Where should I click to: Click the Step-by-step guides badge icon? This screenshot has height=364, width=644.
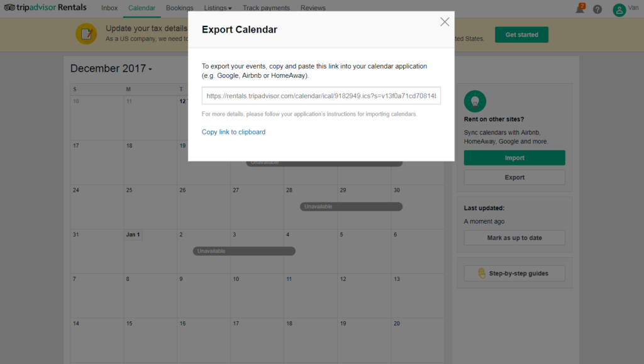point(482,273)
